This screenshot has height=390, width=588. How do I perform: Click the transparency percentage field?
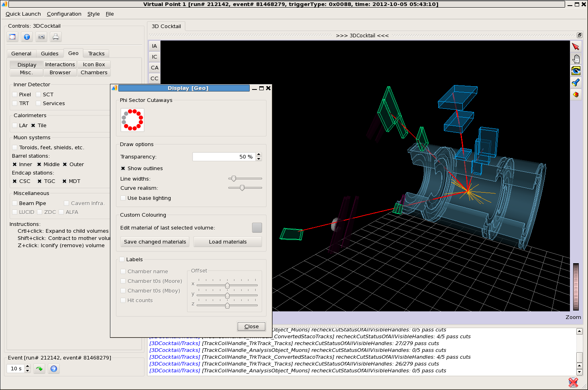pos(224,157)
